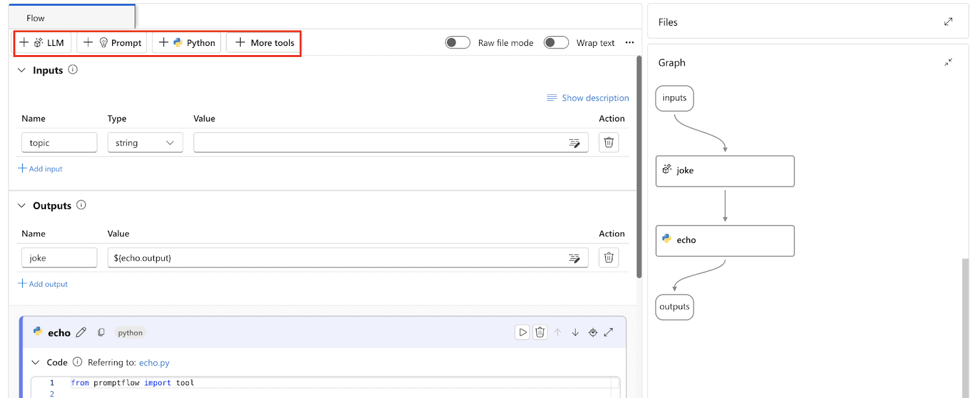The image size is (980, 398).
Task: Move echo node up
Action: click(x=558, y=332)
